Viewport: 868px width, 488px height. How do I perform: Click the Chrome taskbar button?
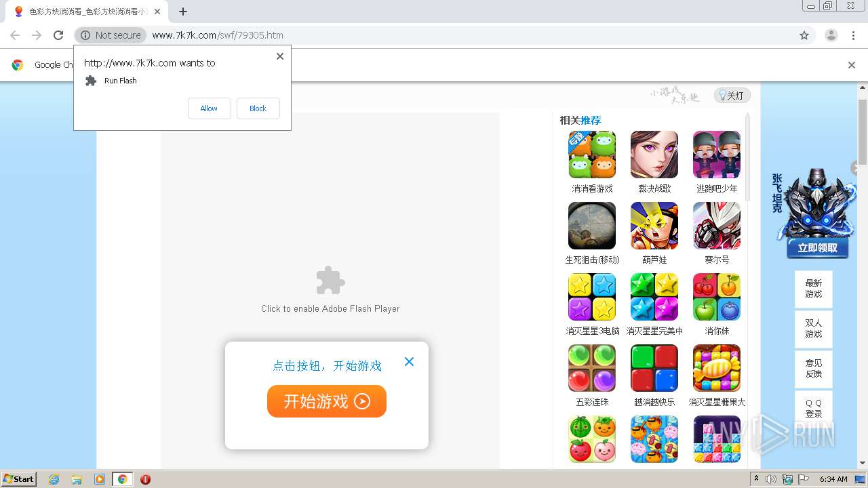pos(122,479)
